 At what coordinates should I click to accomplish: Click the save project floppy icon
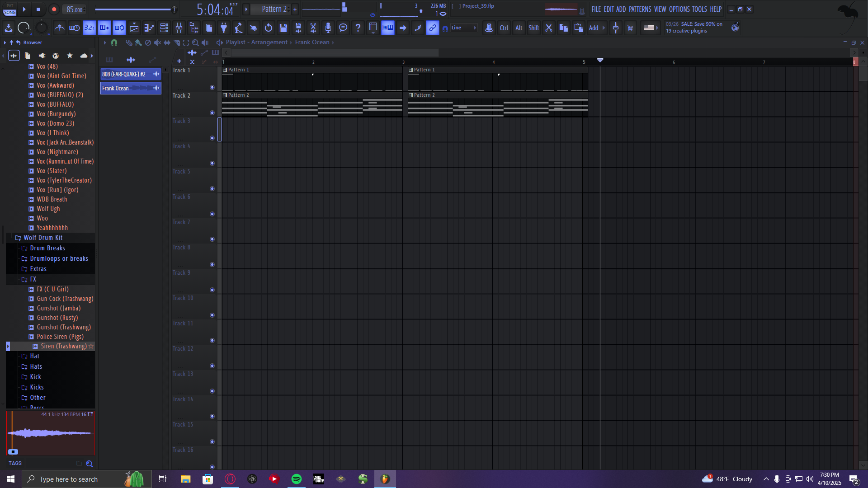(x=283, y=28)
